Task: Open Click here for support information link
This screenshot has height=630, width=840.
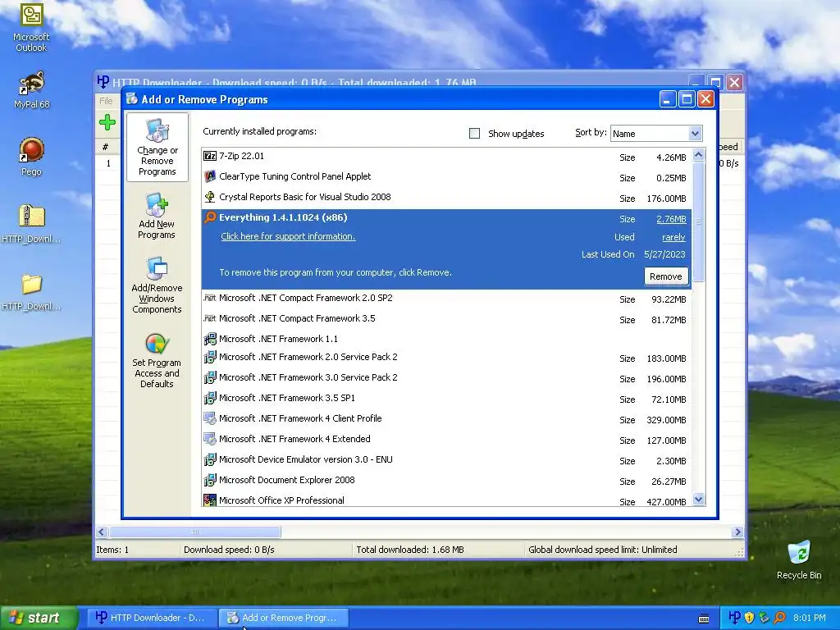Action: pyautogui.click(x=288, y=236)
